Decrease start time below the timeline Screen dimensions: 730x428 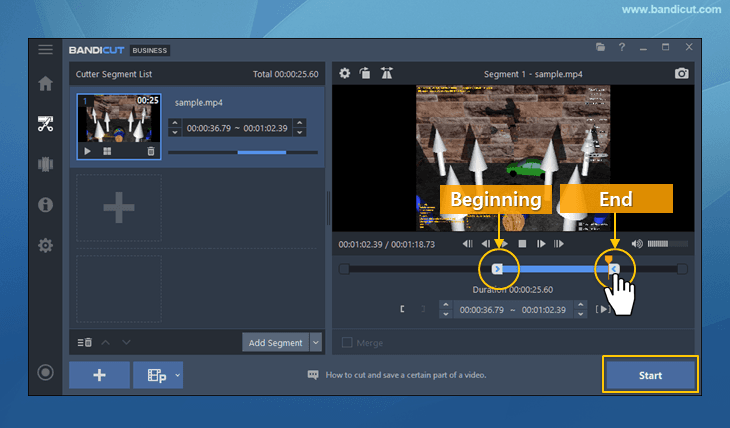click(446, 314)
